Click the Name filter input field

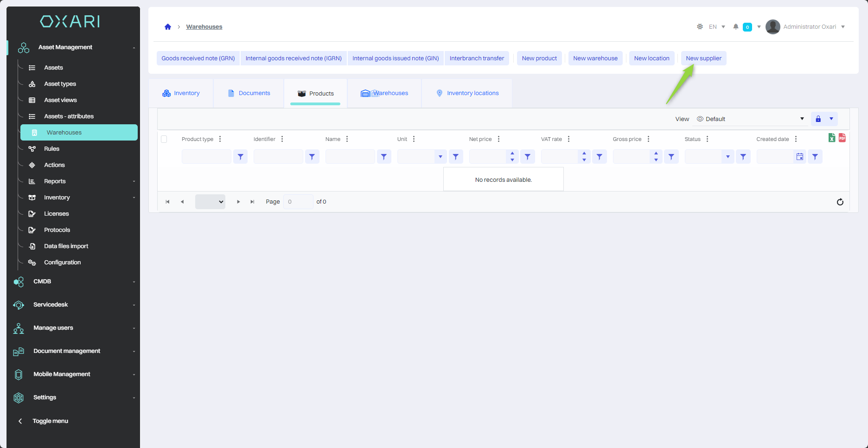[x=350, y=157]
